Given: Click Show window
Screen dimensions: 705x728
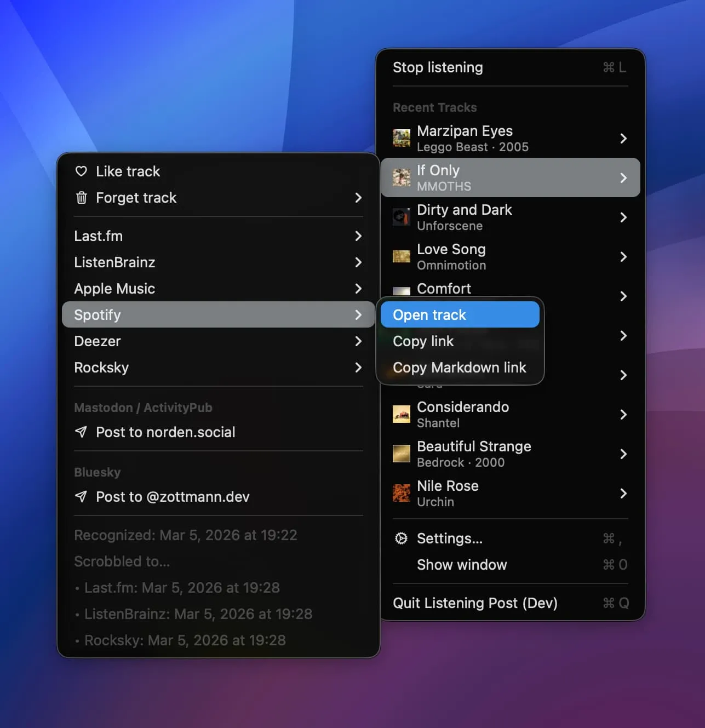Looking at the screenshot, I should click(x=462, y=565).
